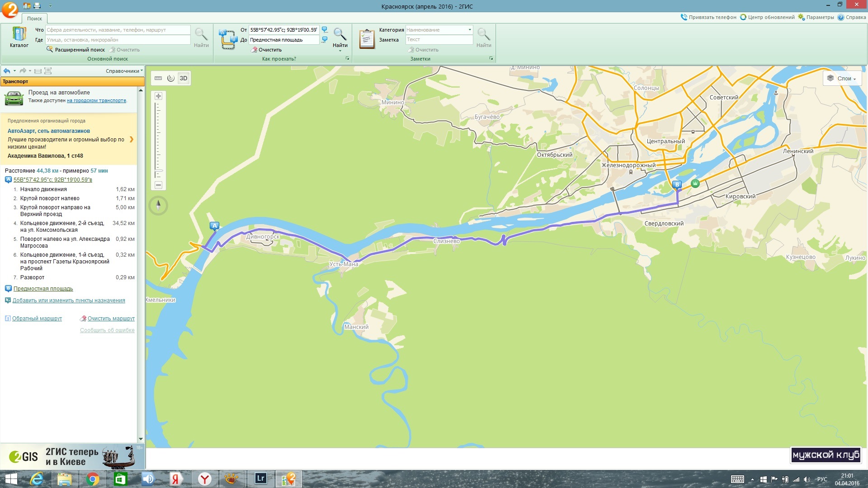
Task: Select the ruler measurement tool on map
Action: coord(158,78)
